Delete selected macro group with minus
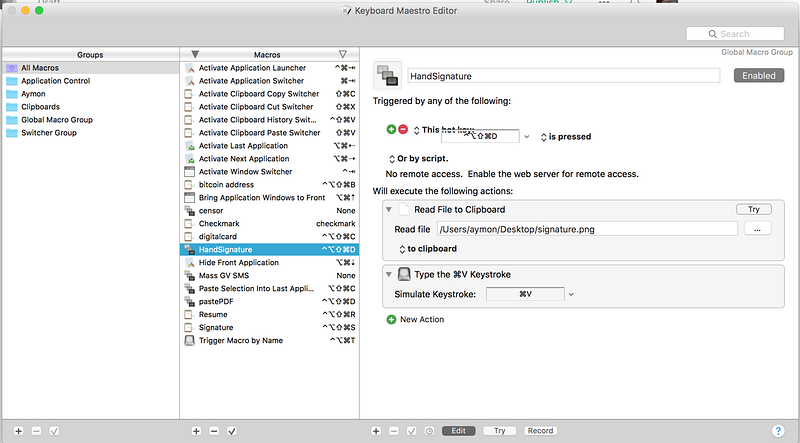 coord(36,431)
